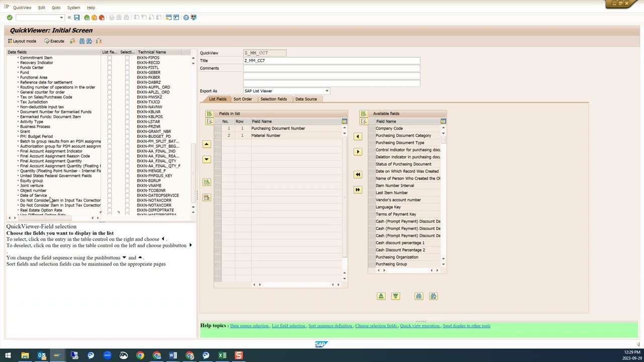Click single left arrow to add field
The height and width of the screenshot is (362, 644).
(x=358, y=137)
